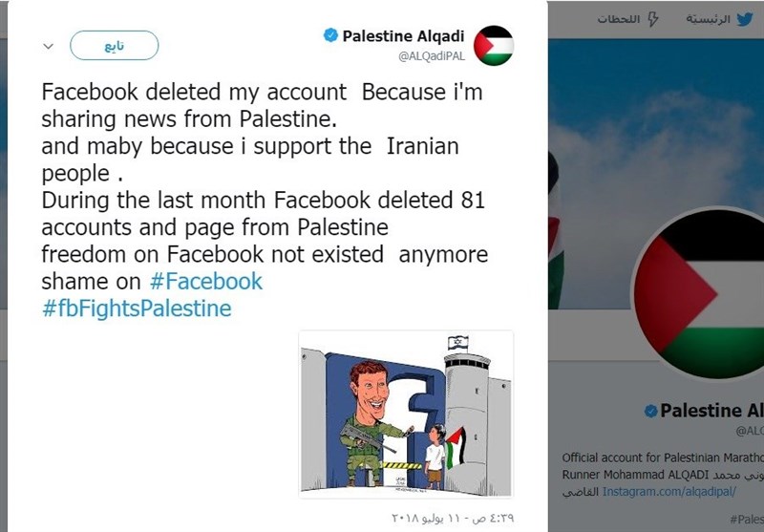Open the #fbFightsPalestine hashtag

click(x=137, y=309)
